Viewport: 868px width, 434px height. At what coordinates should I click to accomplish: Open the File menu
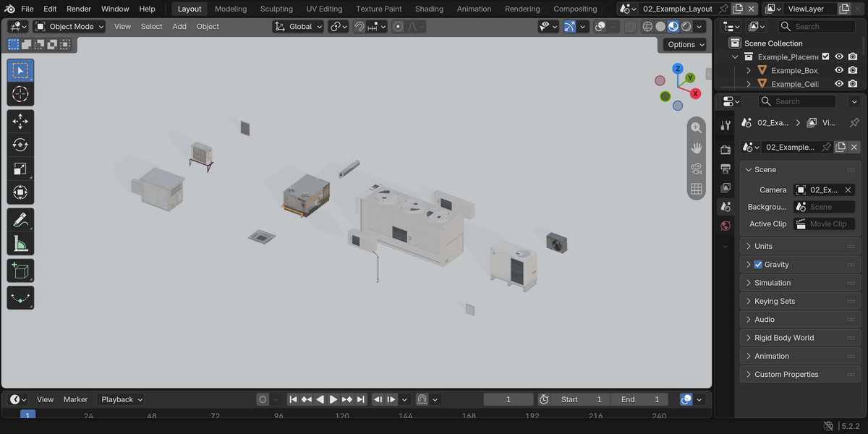(x=27, y=9)
